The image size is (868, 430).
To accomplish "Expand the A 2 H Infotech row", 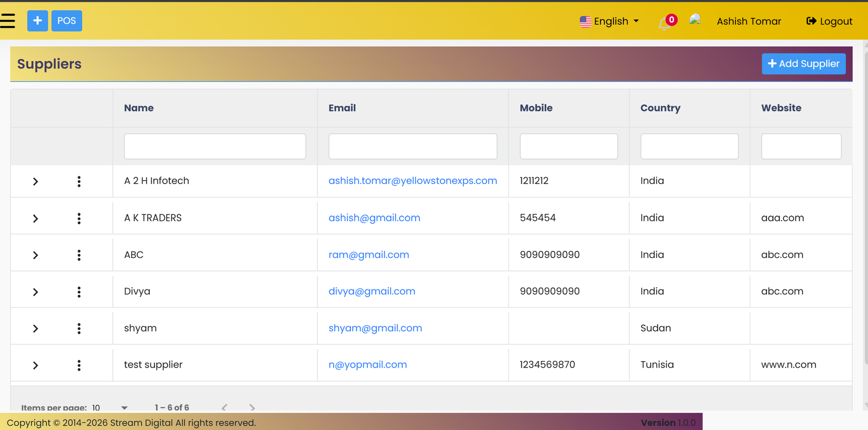I will tap(35, 181).
